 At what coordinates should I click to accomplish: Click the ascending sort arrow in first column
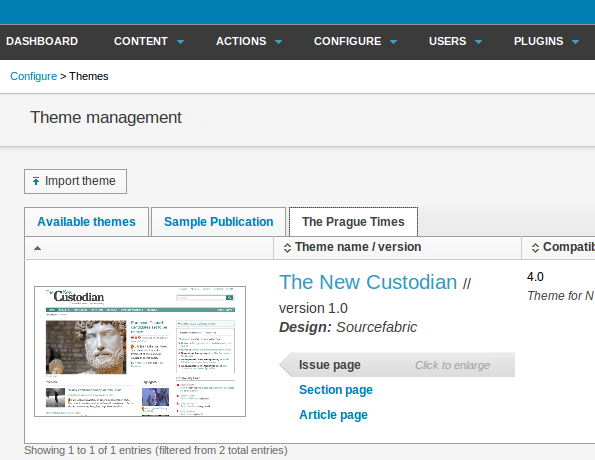click(37, 248)
